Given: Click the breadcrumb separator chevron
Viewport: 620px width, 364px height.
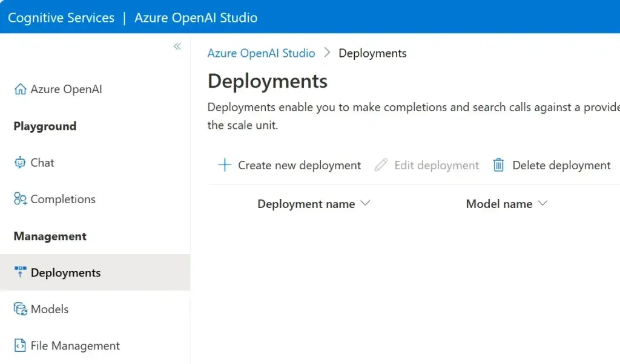Looking at the screenshot, I should [327, 53].
